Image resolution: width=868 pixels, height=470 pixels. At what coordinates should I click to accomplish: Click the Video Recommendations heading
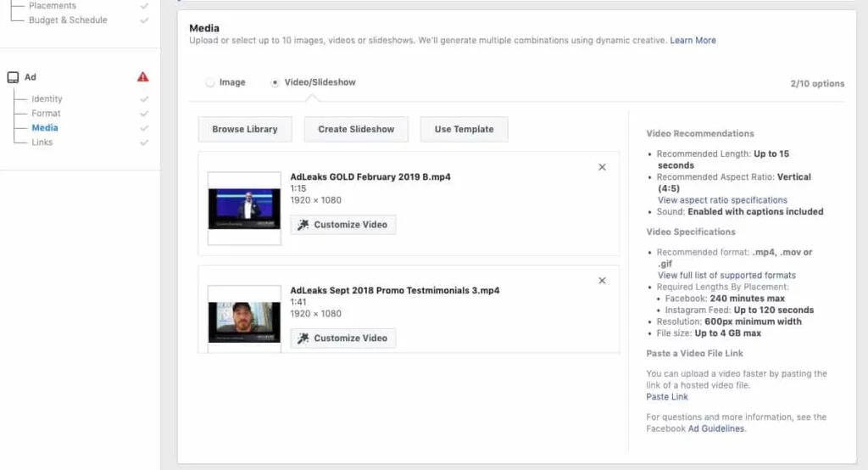point(699,133)
